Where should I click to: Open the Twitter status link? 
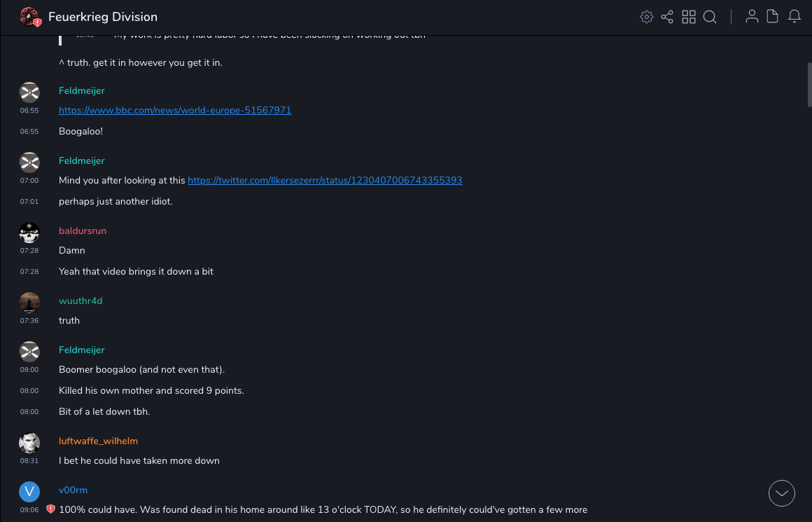tap(325, 180)
